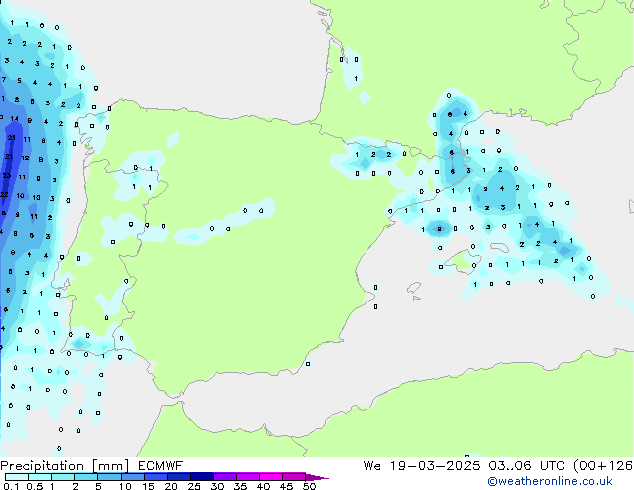
Task: Select the legend swatch between 0.5 and 1
Action: [x=40, y=477]
